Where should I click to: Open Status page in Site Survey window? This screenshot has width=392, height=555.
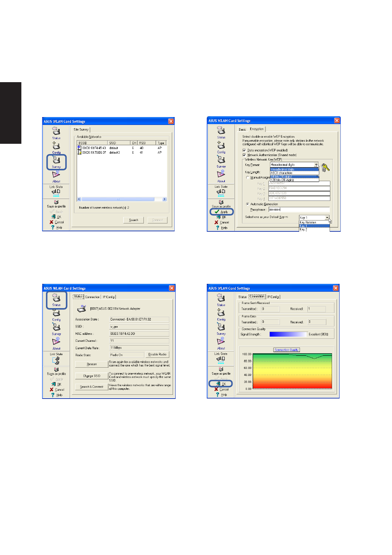pyautogui.click(x=56, y=133)
